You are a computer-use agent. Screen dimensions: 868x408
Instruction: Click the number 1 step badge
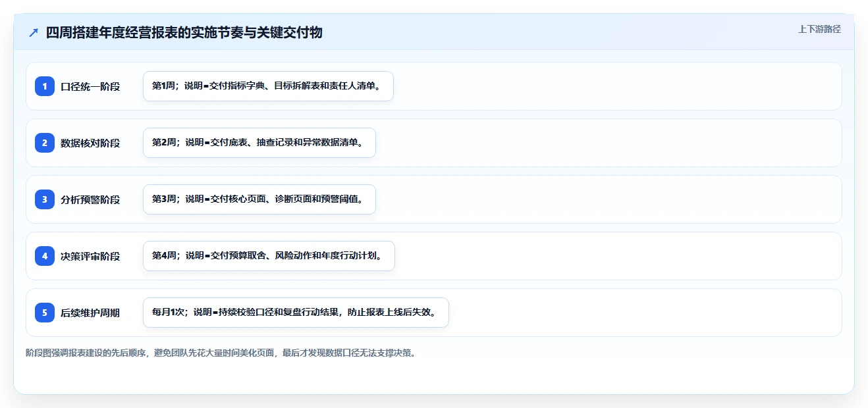click(x=45, y=86)
